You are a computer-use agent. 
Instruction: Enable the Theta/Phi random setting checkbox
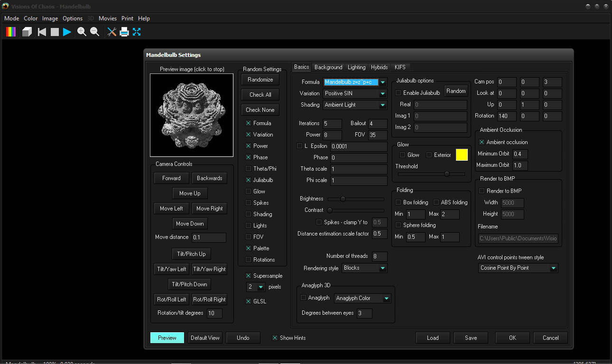point(248,169)
